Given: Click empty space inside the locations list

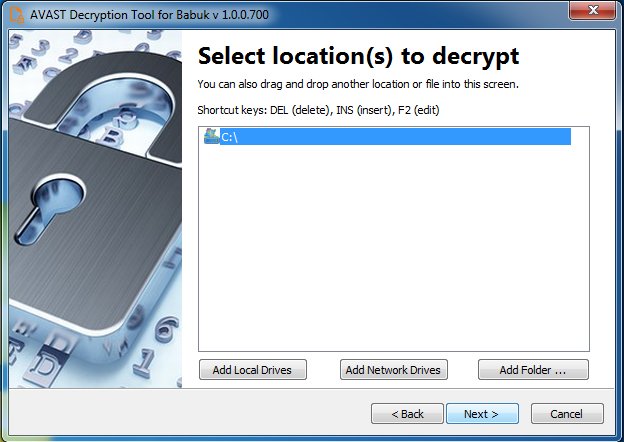Looking at the screenshot, I should [x=394, y=247].
